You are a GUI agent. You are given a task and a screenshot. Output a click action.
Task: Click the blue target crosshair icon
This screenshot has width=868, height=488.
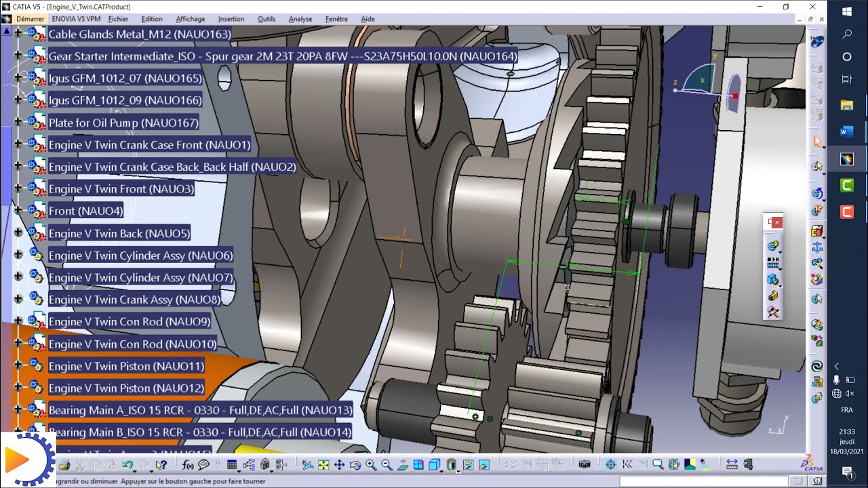[x=610, y=465]
